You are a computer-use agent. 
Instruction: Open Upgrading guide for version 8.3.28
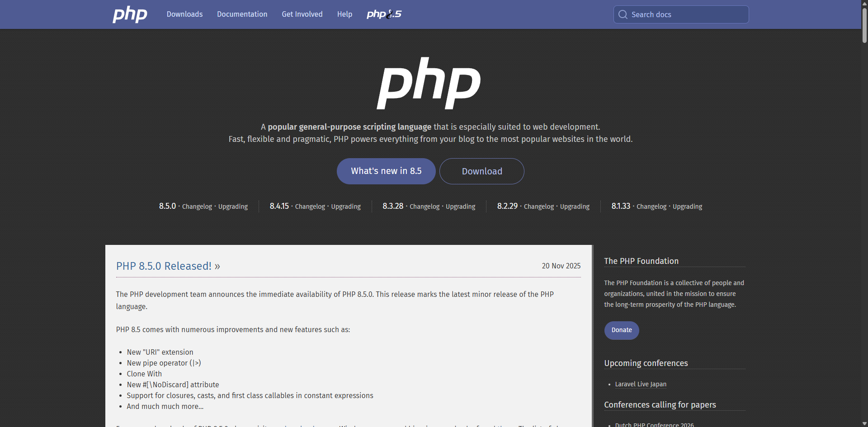click(460, 206)
